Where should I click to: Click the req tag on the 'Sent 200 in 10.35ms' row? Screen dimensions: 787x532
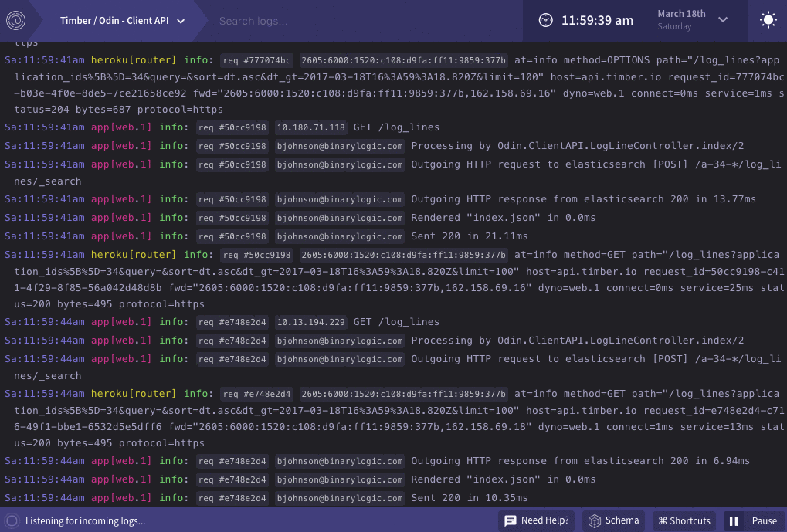pyautogui.click(x=232, y=498)
